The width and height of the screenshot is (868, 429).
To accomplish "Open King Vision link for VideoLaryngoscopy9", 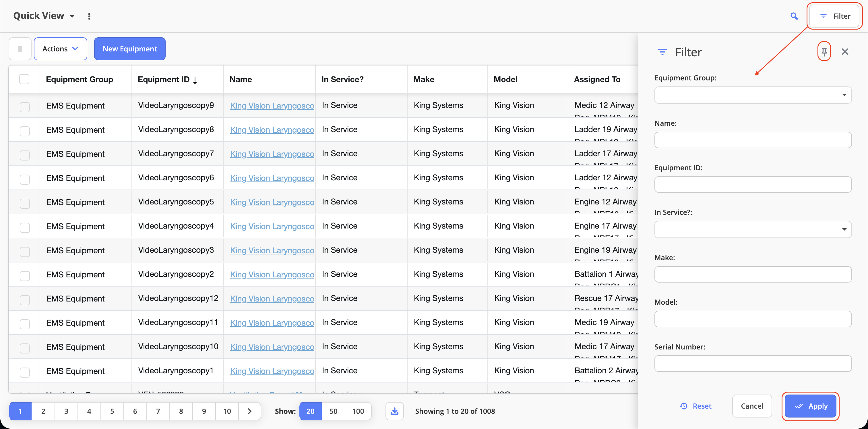I will click(x=272, y=105).
